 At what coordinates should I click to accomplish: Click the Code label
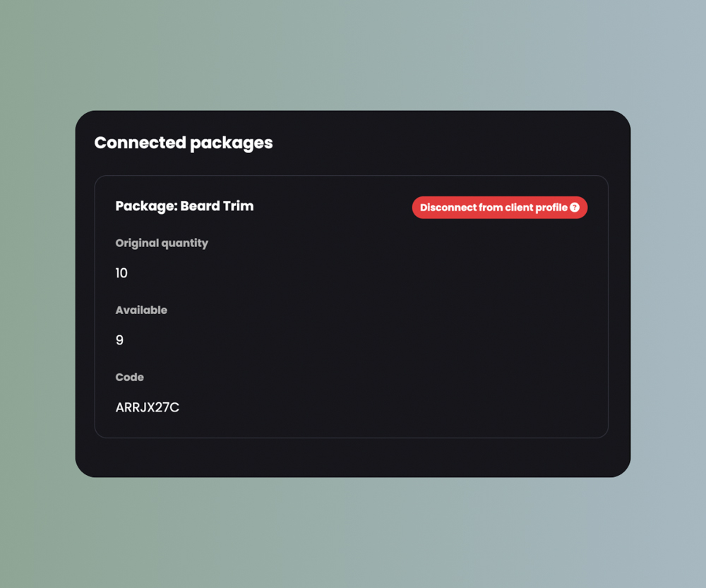129,377
